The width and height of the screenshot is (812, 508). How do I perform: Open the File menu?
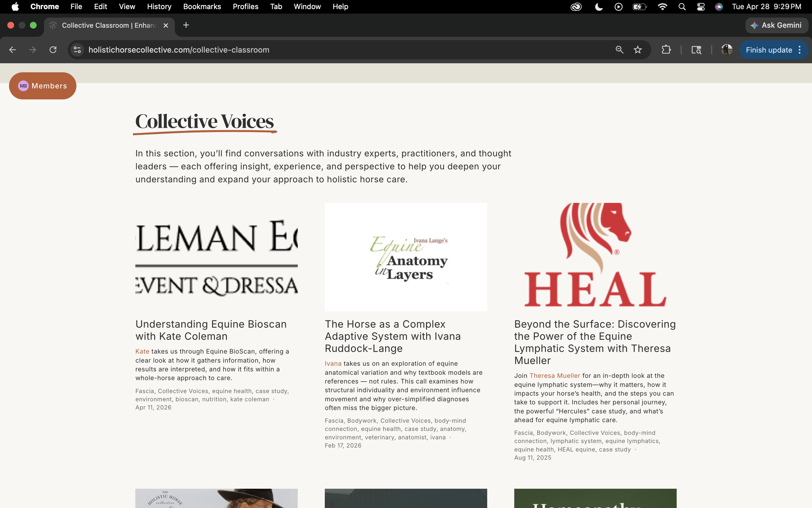point(76,7)
